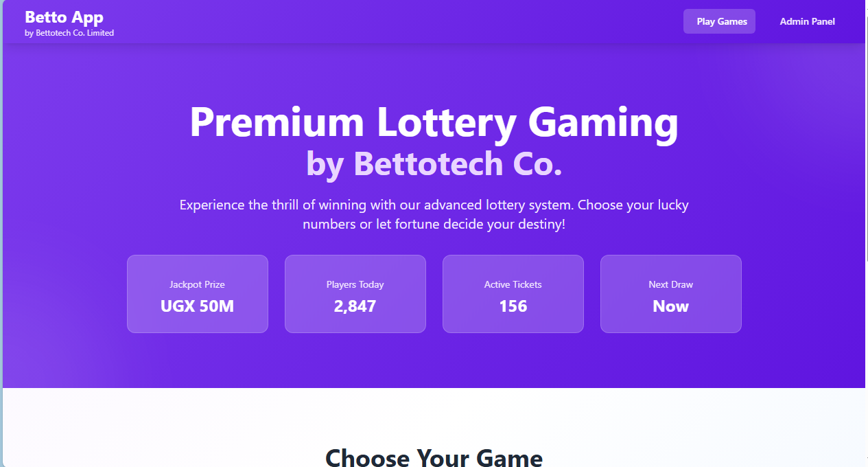Screen dimensions: 868x467
Task: Click the Players Today label
Action: pos(355,284)
